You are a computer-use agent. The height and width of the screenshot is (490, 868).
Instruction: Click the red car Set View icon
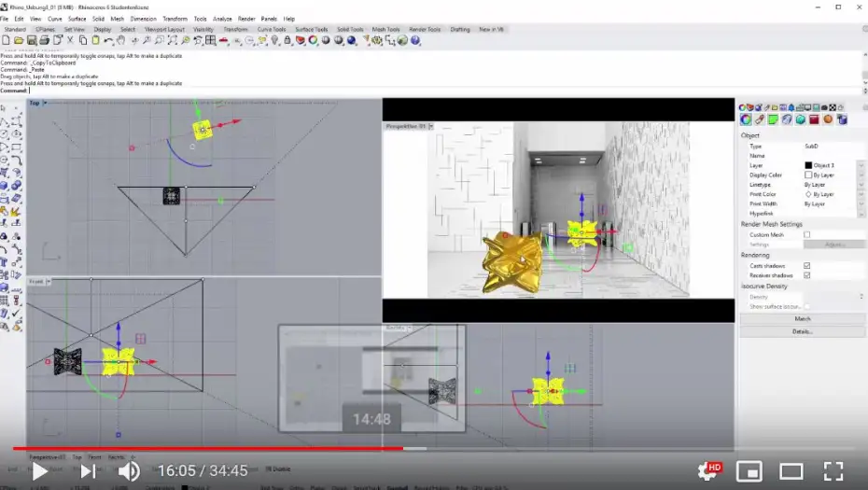coord(224,40)
